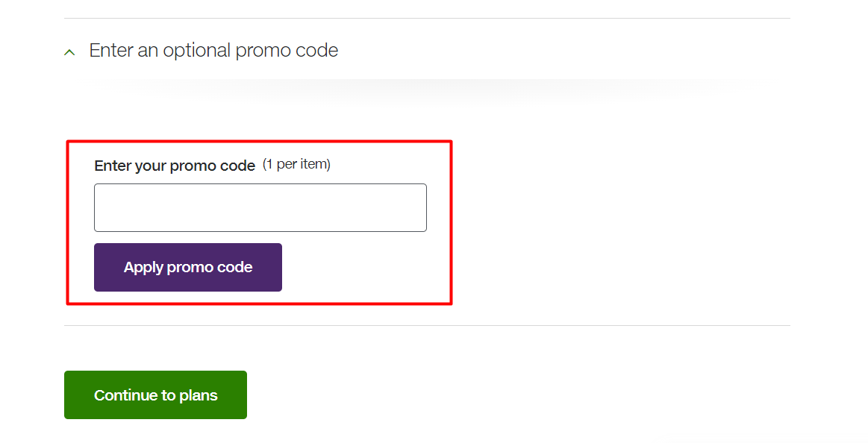868x443 pixels.
Task: Click the '(1 per item)' hint text
Action: click(x=298, y=164)
